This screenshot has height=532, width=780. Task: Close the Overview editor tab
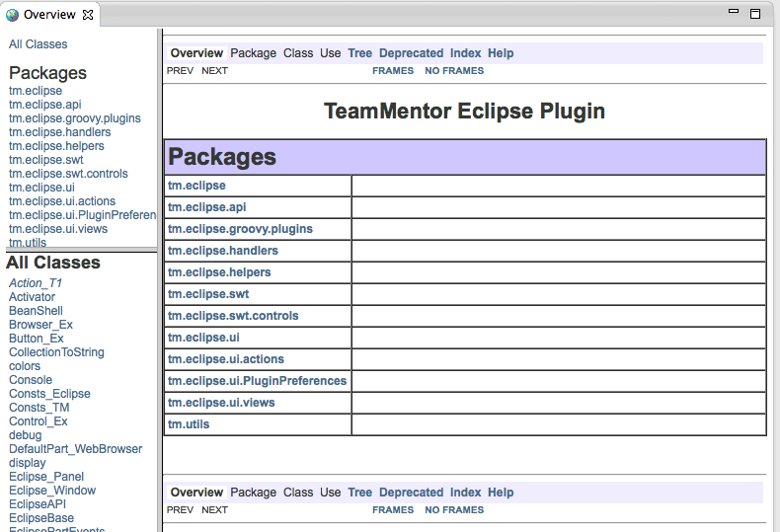[88, 15]
